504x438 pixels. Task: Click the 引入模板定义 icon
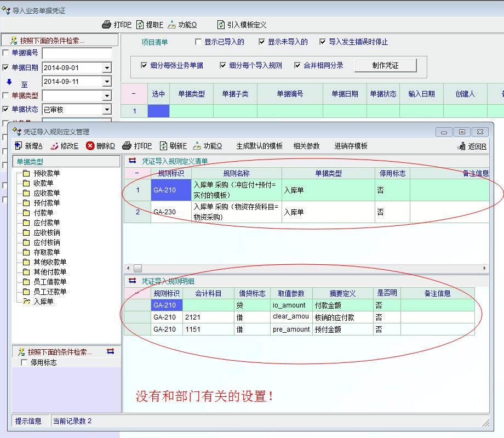point(221,25)
